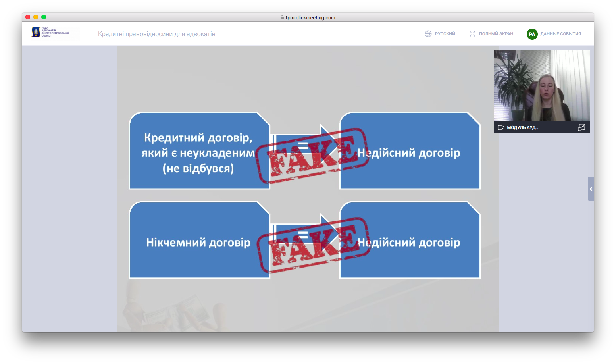Screen dimensions: 616x364
Task: Click the upper red FAKE stamp
Action: (312, 156)
